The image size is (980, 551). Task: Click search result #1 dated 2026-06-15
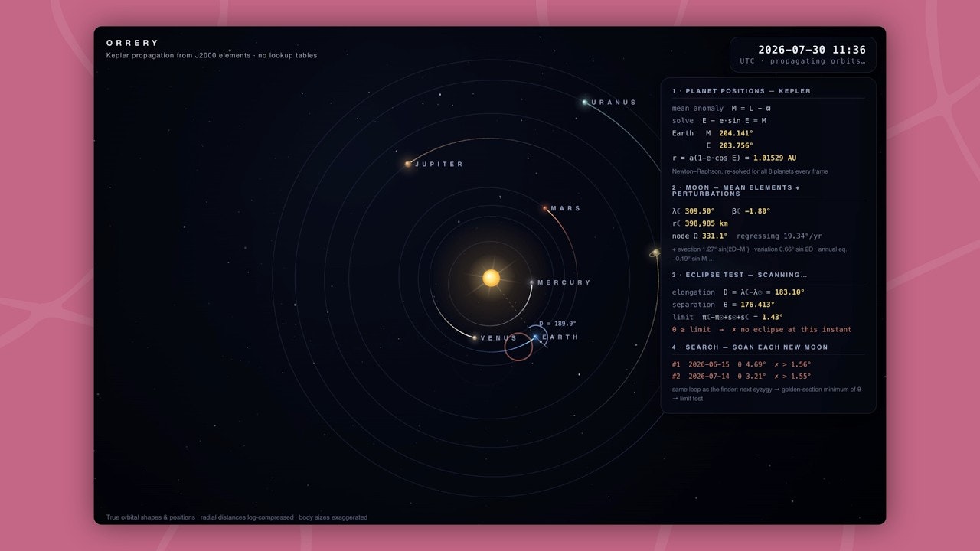(741, 364)
